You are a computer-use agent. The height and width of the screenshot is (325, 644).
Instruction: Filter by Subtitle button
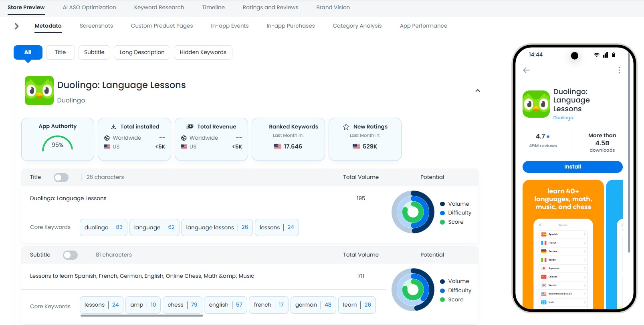tap(94, 52)
